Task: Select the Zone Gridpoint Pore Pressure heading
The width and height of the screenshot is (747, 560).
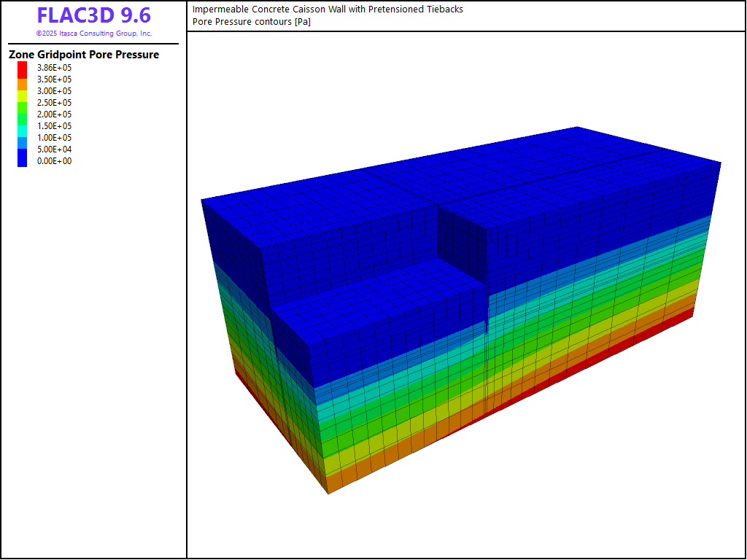Action: click(x=84, y=55)
